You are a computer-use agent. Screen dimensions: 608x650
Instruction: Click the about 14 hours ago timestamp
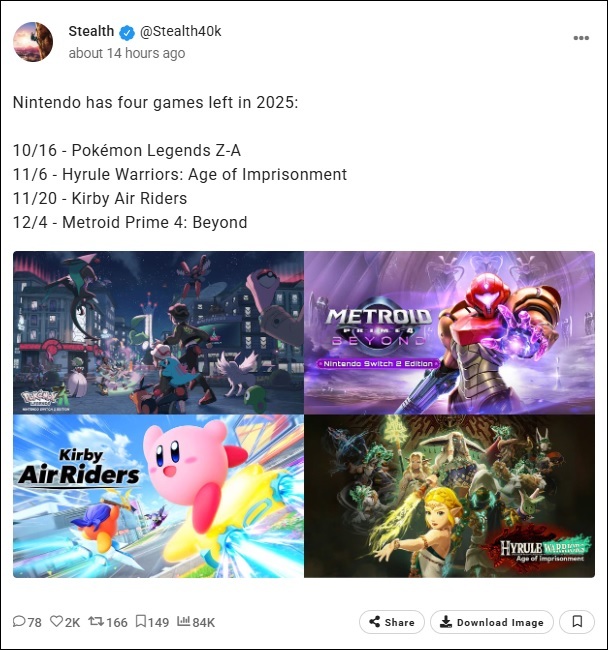(x=127, y=53)
